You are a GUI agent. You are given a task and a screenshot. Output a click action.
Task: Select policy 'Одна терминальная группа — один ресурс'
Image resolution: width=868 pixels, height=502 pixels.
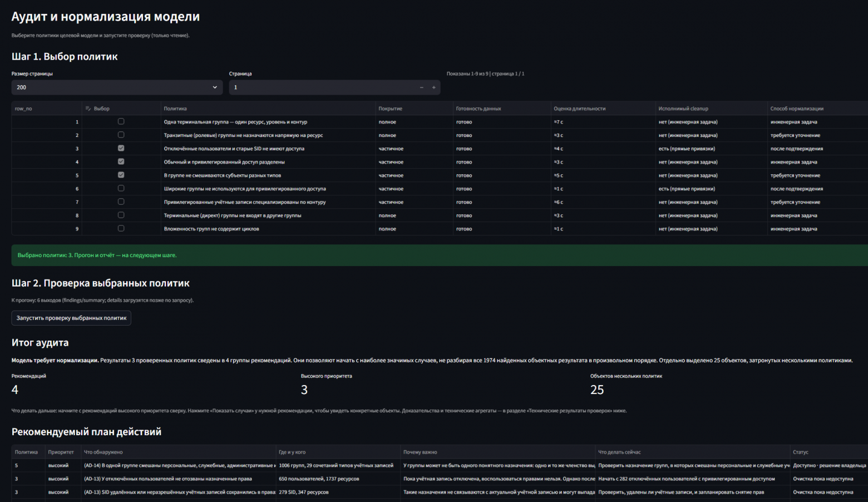[121, 121]
